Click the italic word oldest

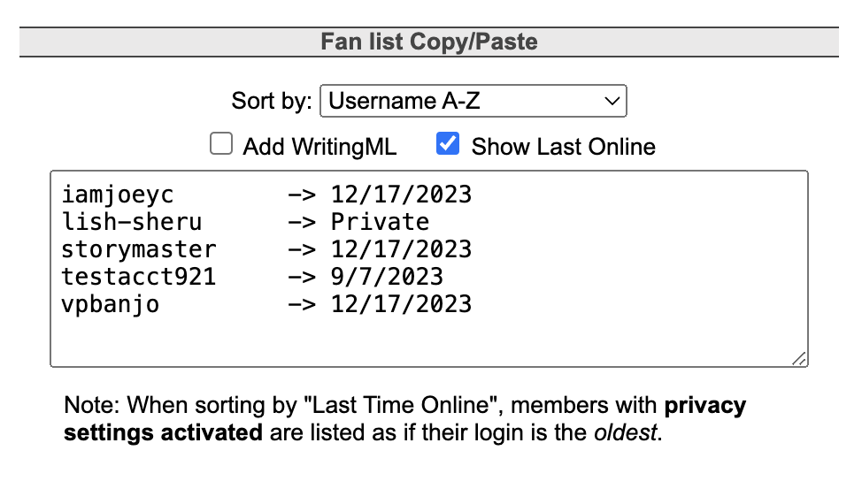click(625, 432)
